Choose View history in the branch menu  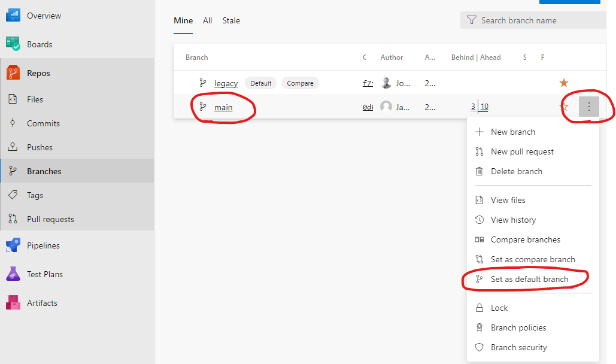pyautogui.click(x=513, y=220)
